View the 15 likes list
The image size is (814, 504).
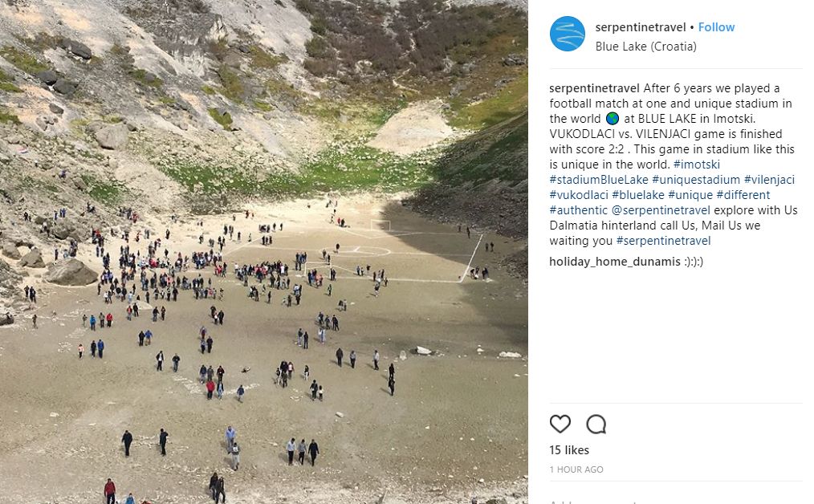tap(569, 450)
